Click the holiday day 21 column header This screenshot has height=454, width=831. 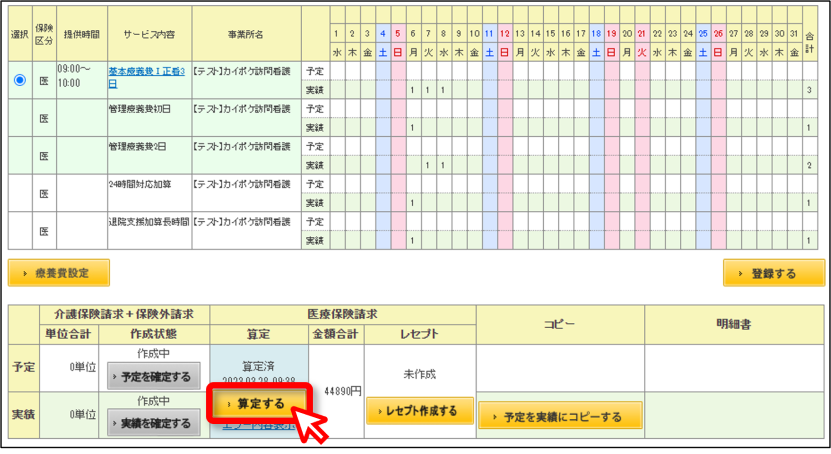(x=642, y=33)
